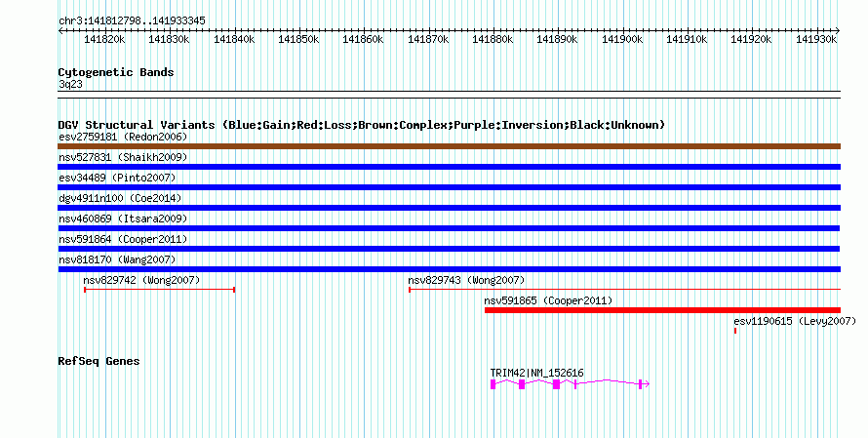
Task: Open variant label nsv829742 (Wong2007)
Action: [x=141, y=280]
